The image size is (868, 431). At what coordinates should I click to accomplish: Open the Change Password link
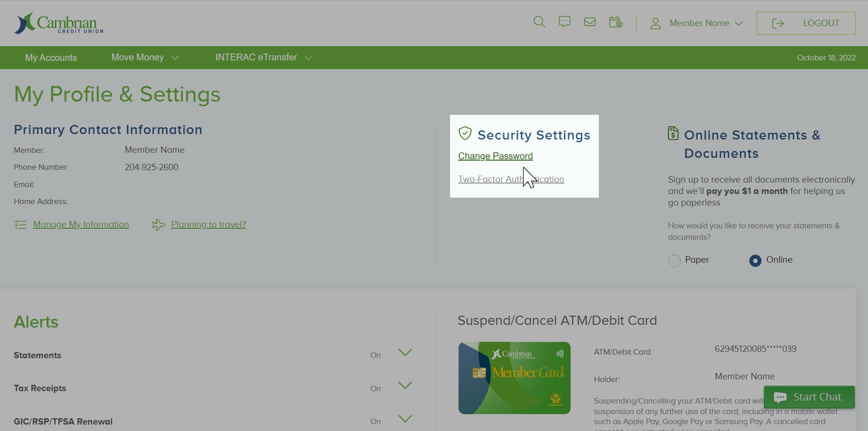coord(495,156)
